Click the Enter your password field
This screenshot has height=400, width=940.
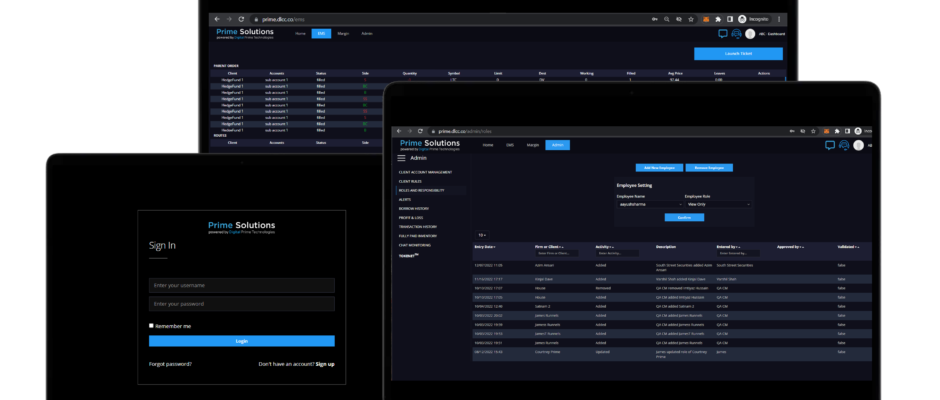pos(242,303)
